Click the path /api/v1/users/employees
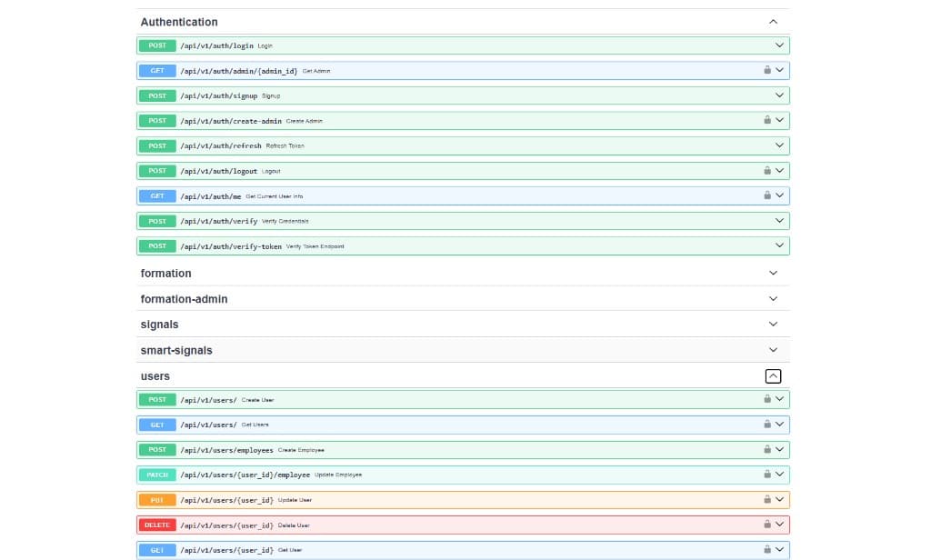The image size is (931, 560). coord(226,450)
